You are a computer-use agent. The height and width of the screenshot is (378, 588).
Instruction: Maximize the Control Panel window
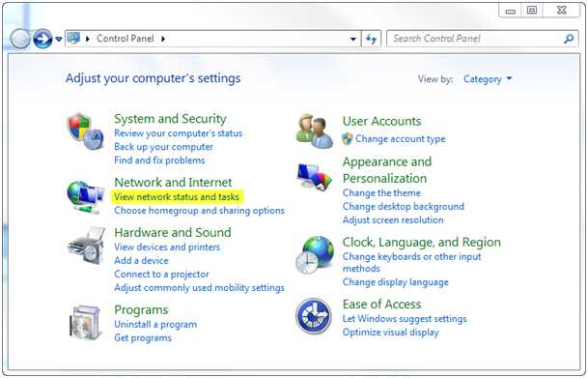click(532, 10)
